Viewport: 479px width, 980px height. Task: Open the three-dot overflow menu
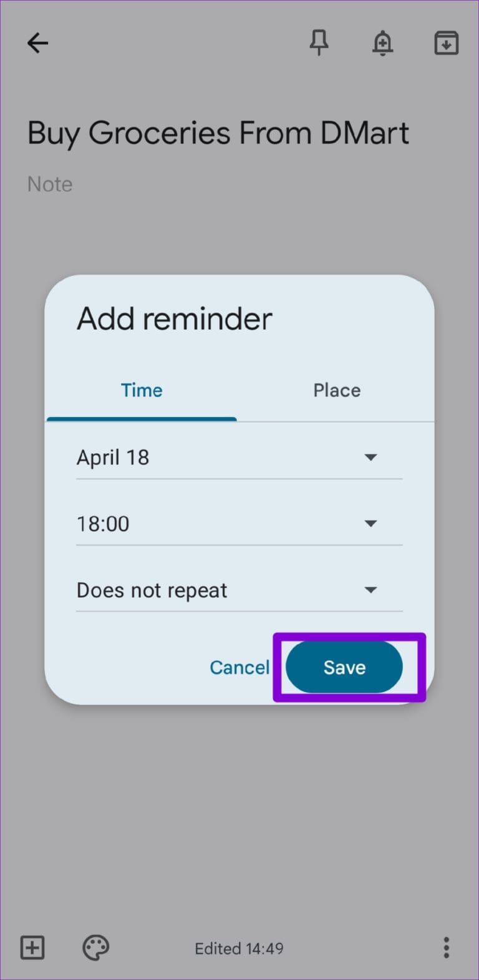pyautogui.click(x=446, y=948)
